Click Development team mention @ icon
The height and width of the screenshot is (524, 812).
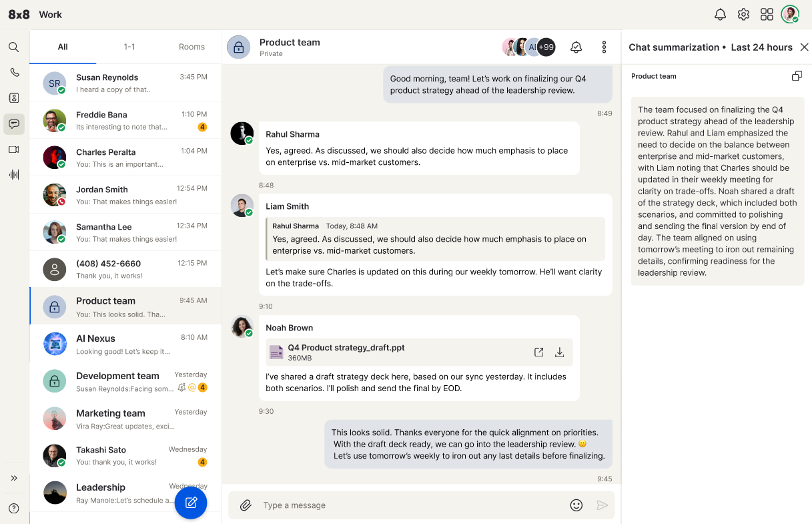tap(191, 387)
